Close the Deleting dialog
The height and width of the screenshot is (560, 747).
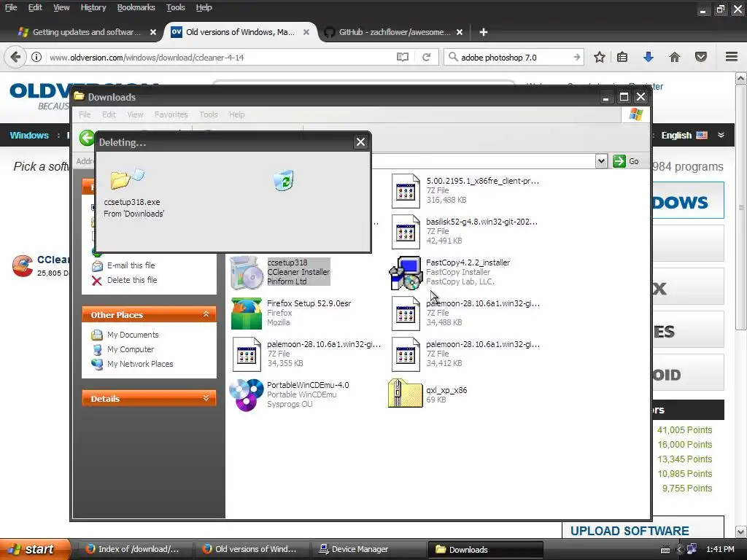360,142
